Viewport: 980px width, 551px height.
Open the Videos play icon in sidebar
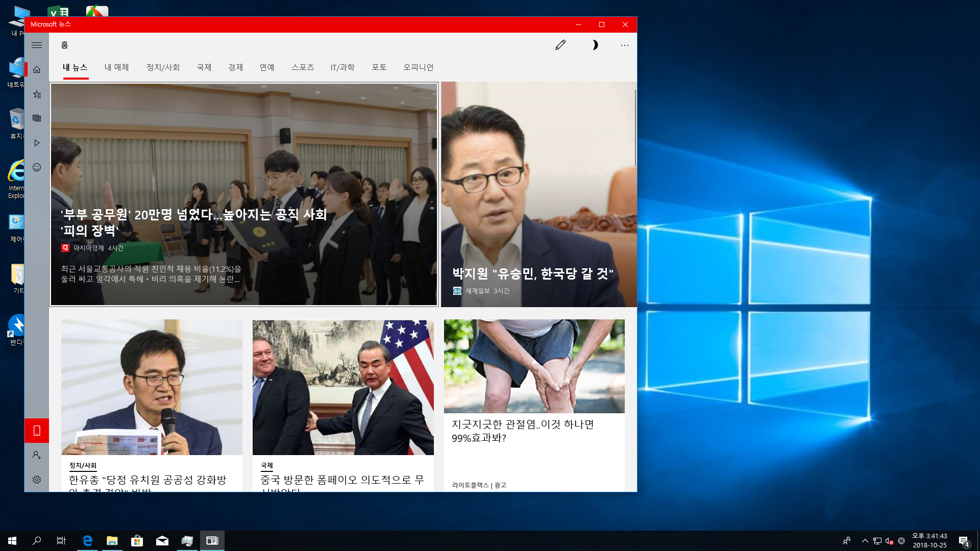pos(37,143)
